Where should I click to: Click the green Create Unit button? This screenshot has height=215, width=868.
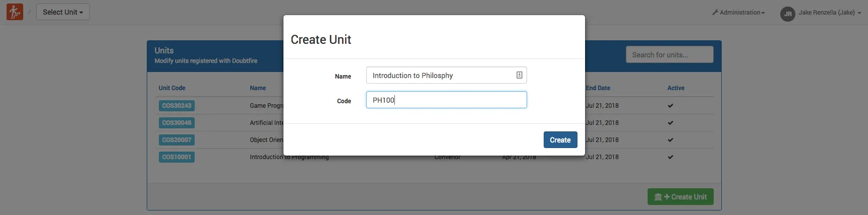pos(680,197)
